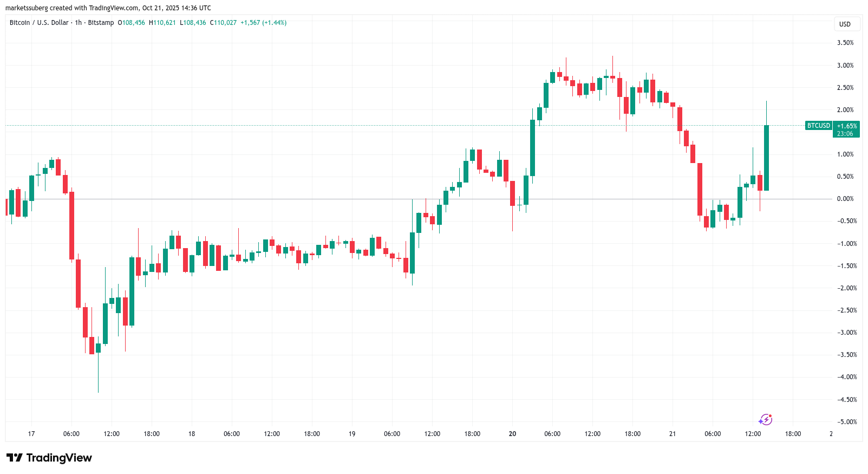This screenshot has height=474, width=868.
Task: Click the -5.00% mark on price scale
Action: click(x=846, y=422)
